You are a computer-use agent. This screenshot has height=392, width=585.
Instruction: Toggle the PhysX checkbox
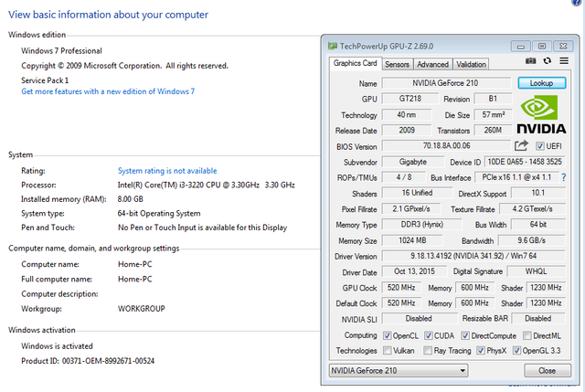point(481,351)
